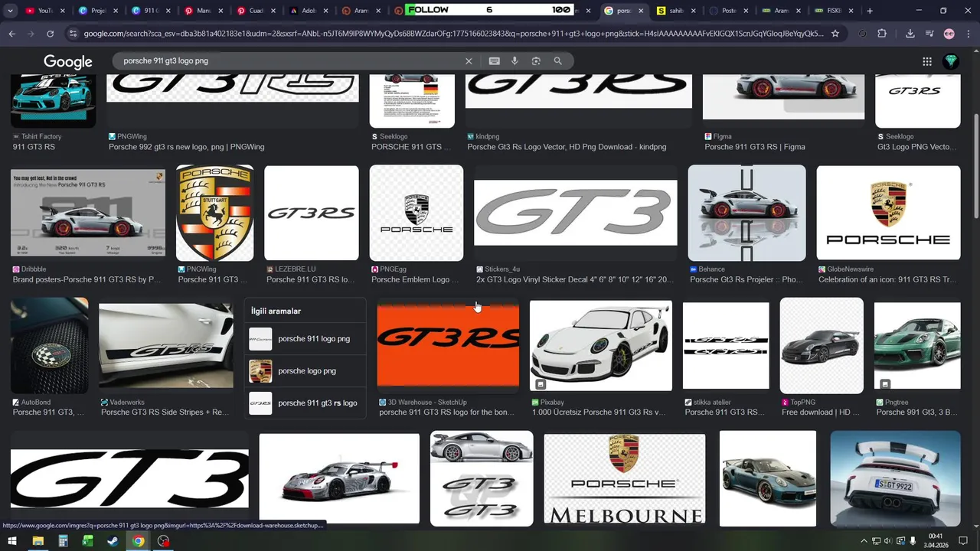Open kindpng Porsche Gt3 Rs Logo Vector link
The height and width of the screenshot is (551, 980).
click(x=567, y=147)
